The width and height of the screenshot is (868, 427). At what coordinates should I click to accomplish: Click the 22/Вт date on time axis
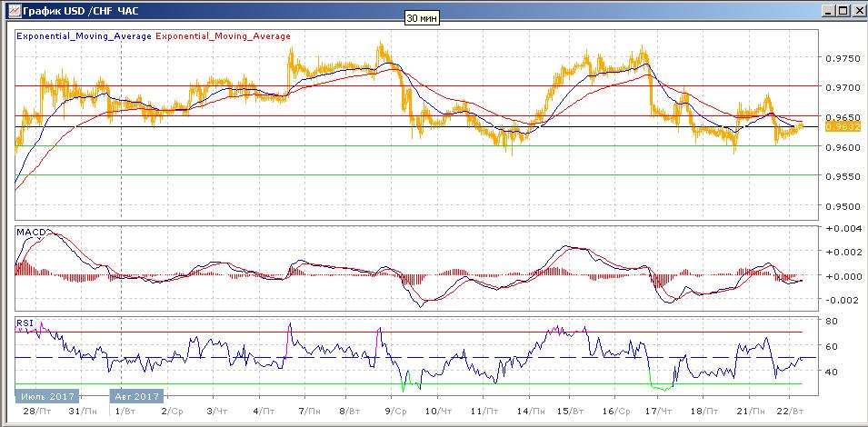tap(792, 411)
